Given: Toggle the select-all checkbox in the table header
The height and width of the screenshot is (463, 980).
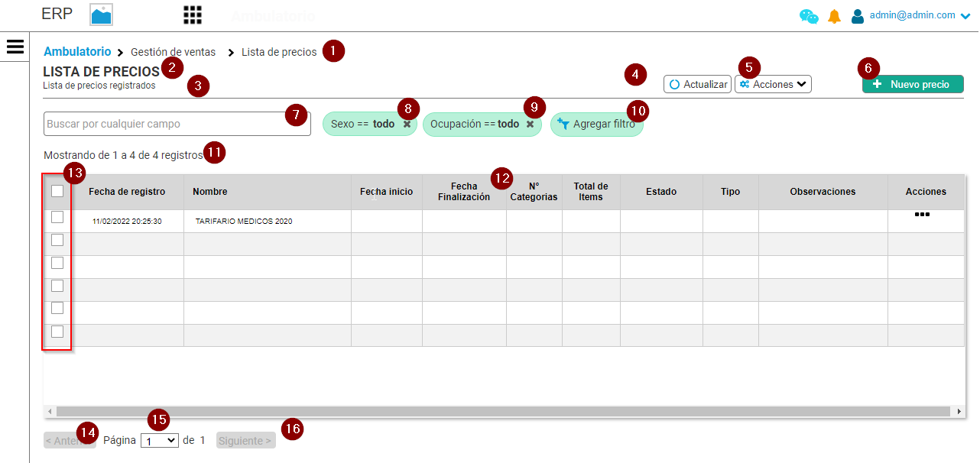Looking at the screenshot, I should (x=57, y=191).
